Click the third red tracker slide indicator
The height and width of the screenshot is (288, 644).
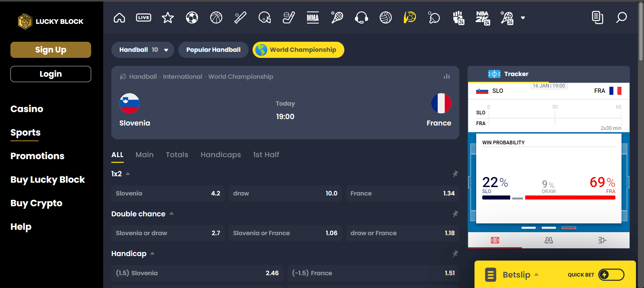point(569,228)
